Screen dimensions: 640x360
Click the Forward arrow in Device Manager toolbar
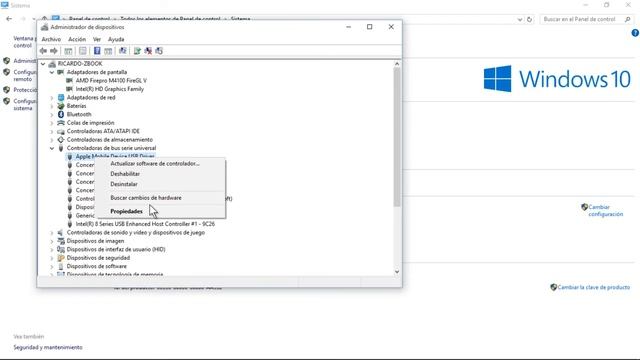pyautogui.click(x=54, y=51)
